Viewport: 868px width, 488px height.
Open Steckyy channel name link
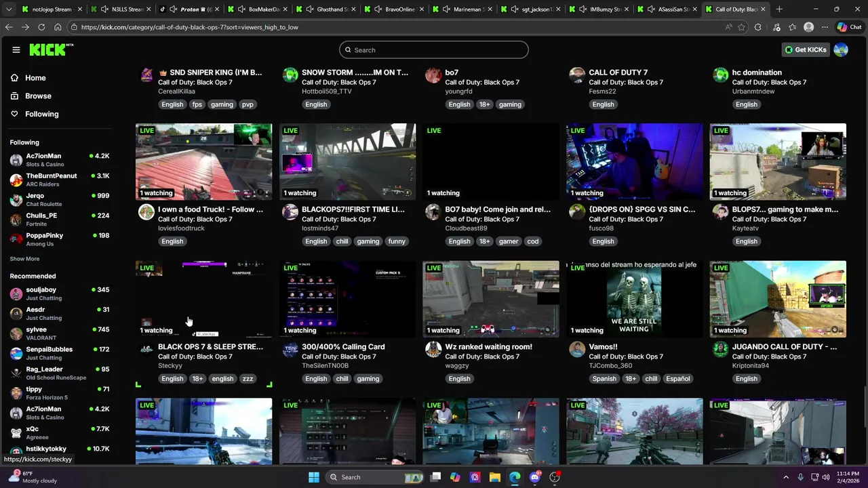[170, 366]
